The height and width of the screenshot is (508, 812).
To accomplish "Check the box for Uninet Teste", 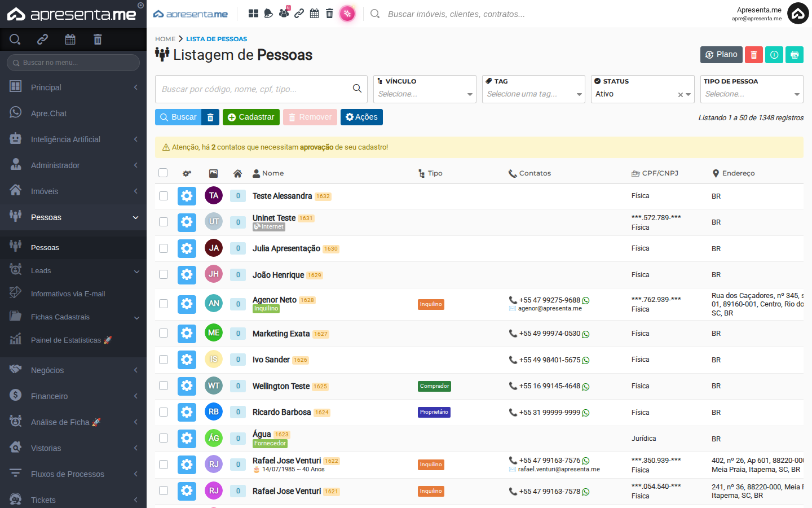I will (164, 222).
